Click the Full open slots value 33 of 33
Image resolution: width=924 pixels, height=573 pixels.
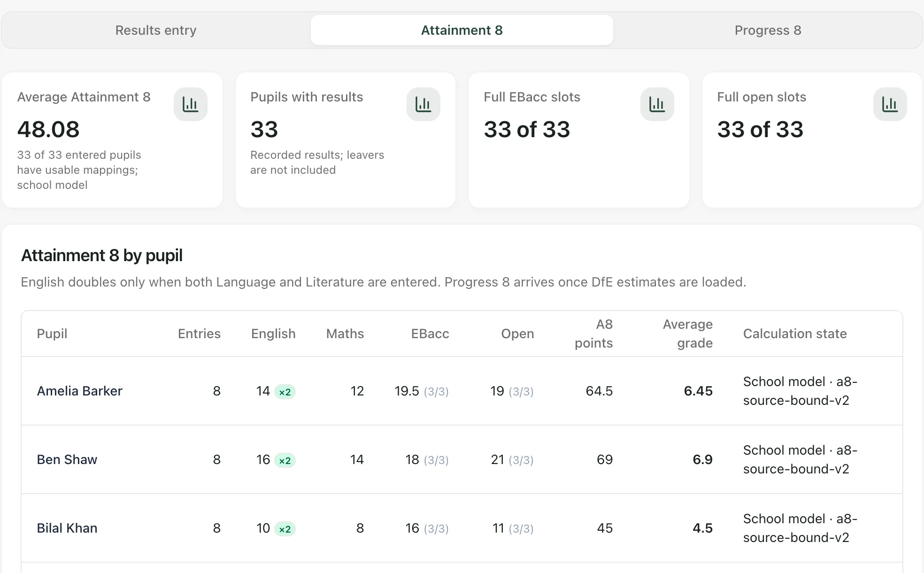[760, 130]
